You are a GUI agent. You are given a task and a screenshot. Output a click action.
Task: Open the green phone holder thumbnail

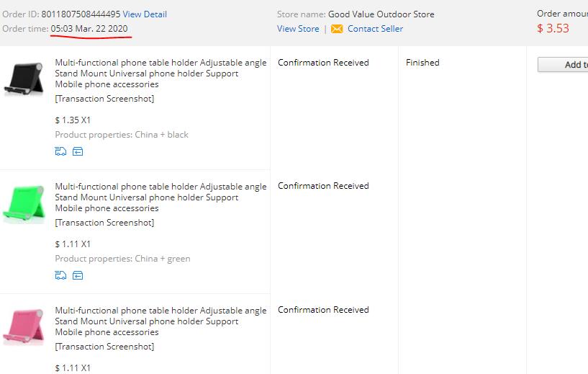point(24,202)
